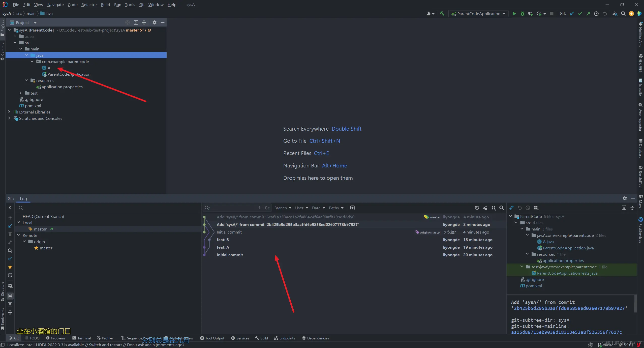Open Git panel settings gear at right
Screen dimensions: 644x348
tap(625, 198)
